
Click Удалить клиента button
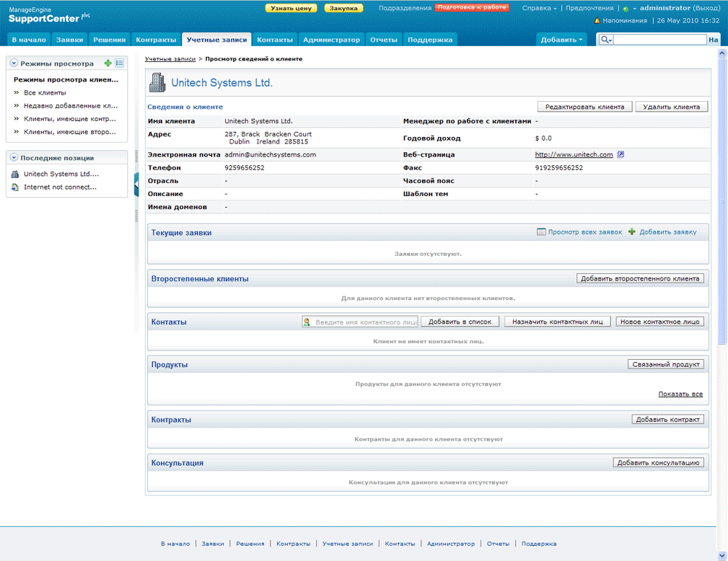coord(671,107)
